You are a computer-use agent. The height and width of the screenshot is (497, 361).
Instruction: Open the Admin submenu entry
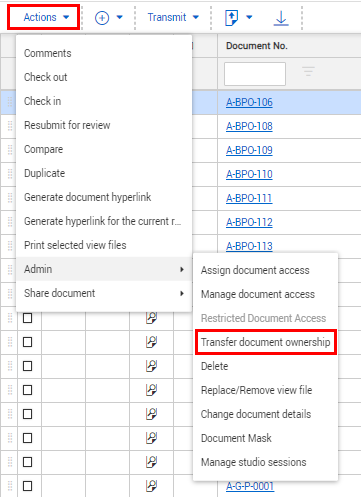[104, 269]
